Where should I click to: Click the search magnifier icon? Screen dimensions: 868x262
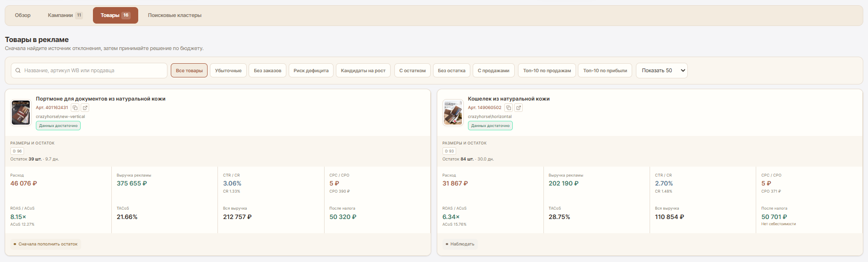point(18,70)
